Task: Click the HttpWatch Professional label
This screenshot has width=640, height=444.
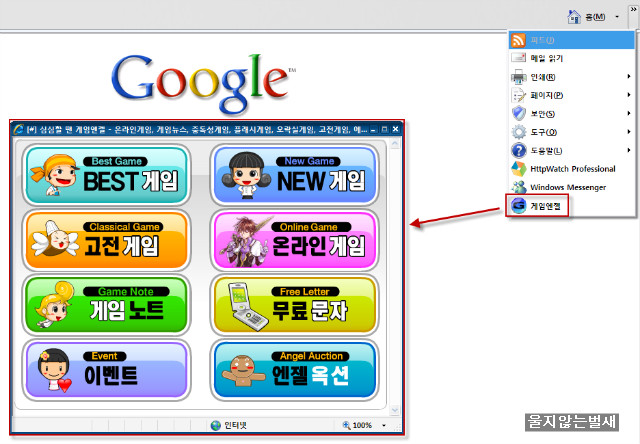Action: click(573, 169)
